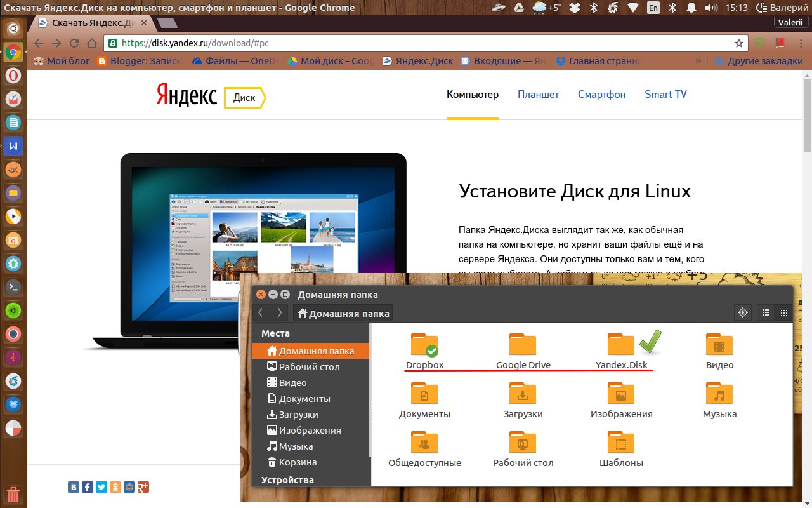Share the page via the Twitter icon
812x508 pixels.
[x=101, y=486]
